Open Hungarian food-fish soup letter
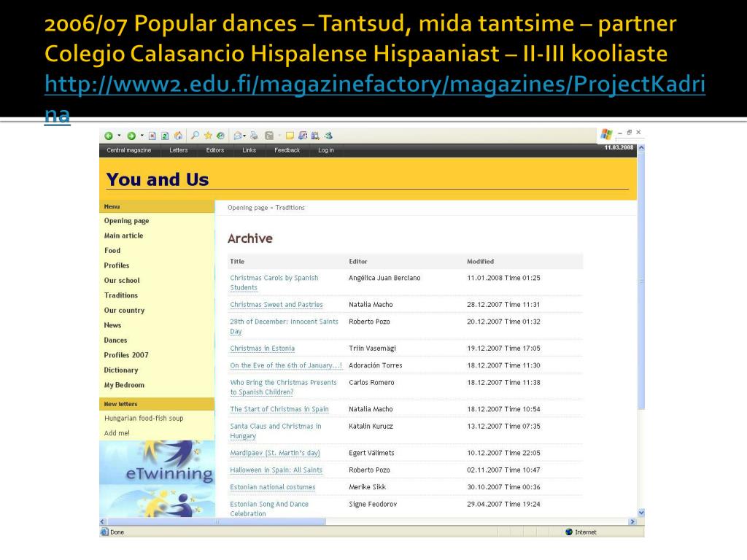The width and height of the screenshot is (747, 560). [144, 418]
